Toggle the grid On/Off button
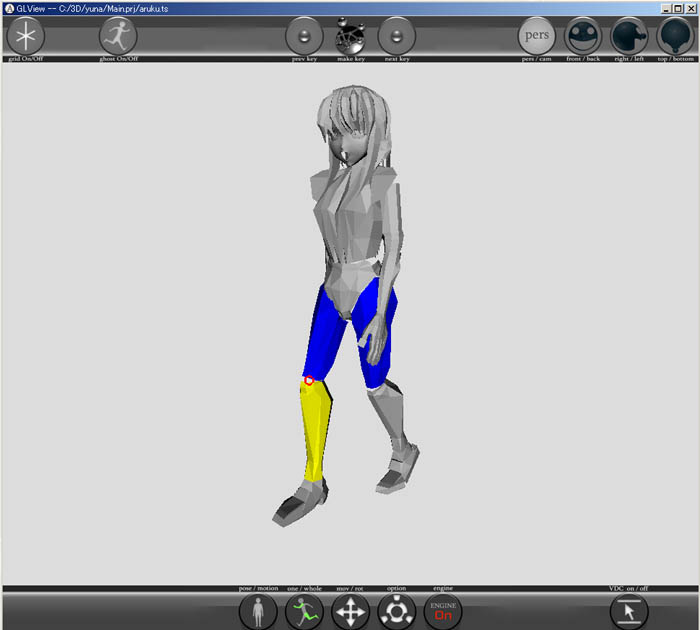The image size is (700, 630). click(x=26, y=37)
